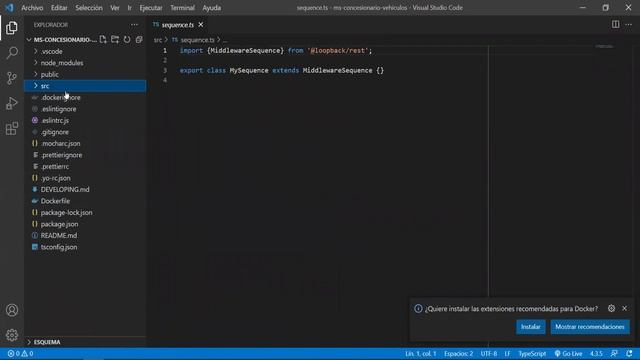
Task: Open the README.md file
Action: tap(85, 236)
